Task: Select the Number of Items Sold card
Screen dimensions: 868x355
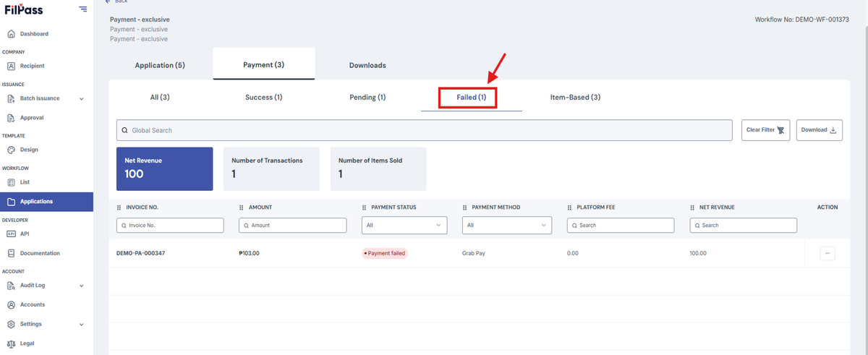Action: pyautogui.click(x=378, y=168)
